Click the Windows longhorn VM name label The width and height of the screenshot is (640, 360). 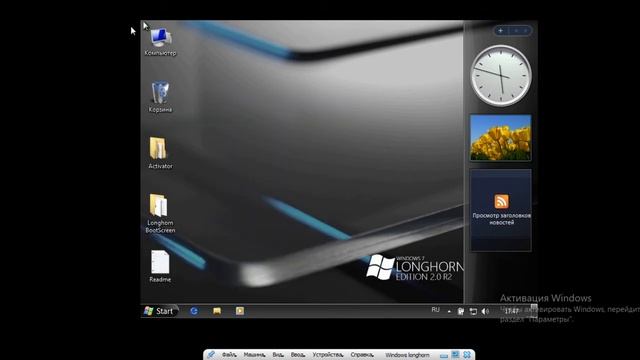coord(407,355)
